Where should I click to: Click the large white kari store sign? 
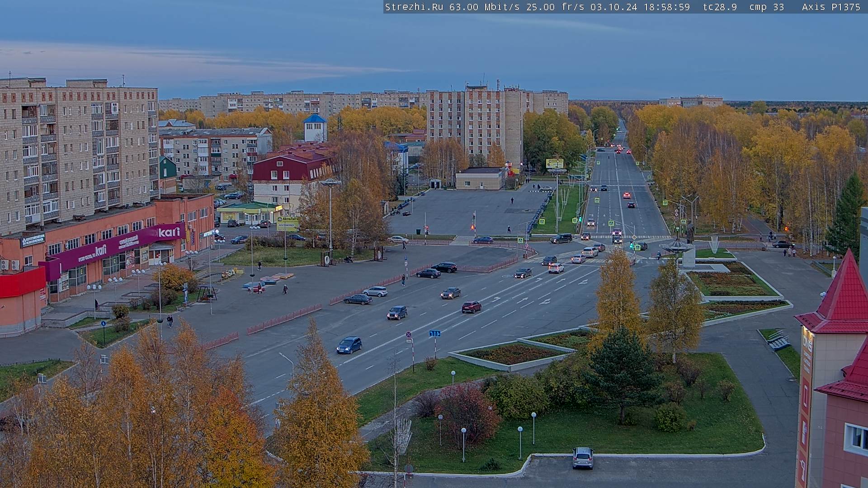pos(169,232)
